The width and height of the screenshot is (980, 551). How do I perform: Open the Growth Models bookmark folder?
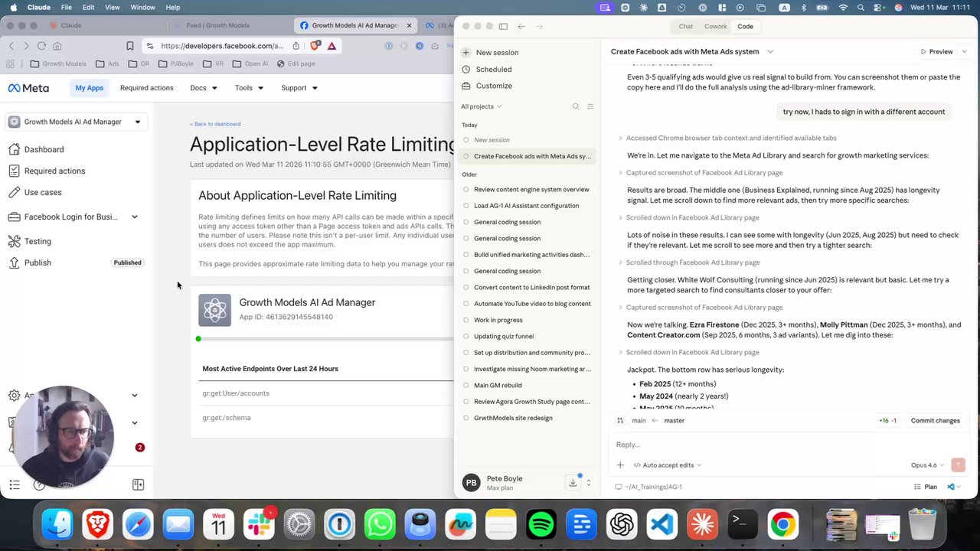(58, 64)
